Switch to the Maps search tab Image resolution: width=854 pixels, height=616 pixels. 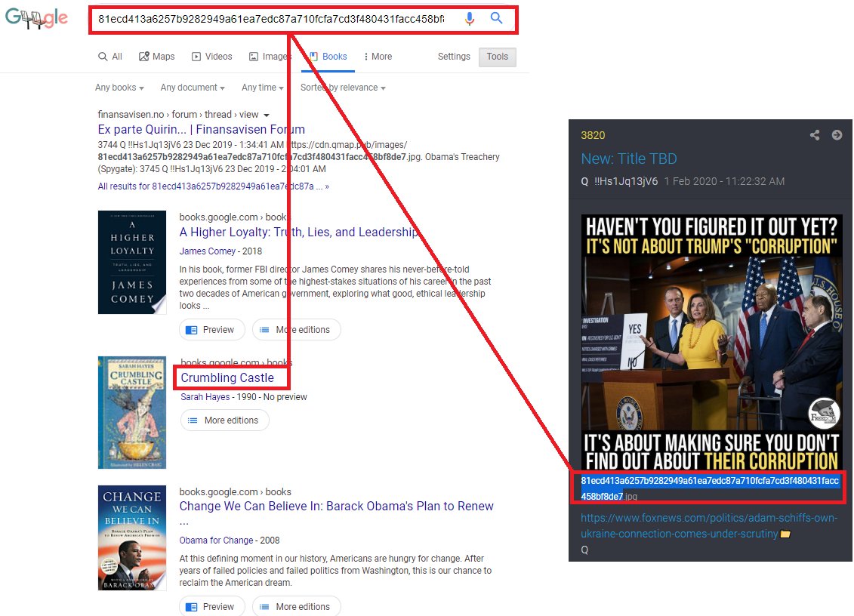pos(157,57)
